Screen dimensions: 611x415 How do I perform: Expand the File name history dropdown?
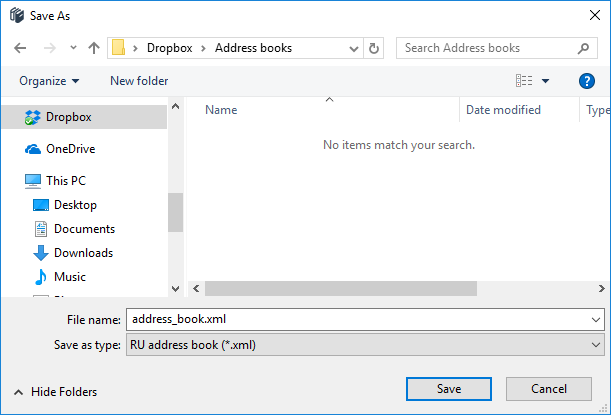[597, 320]
